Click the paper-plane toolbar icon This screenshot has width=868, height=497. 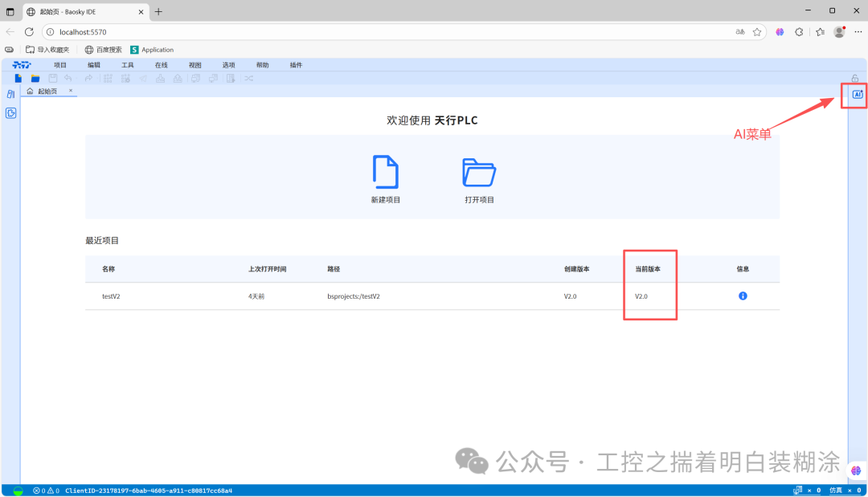pyautogui.click(x=143, y=79)
